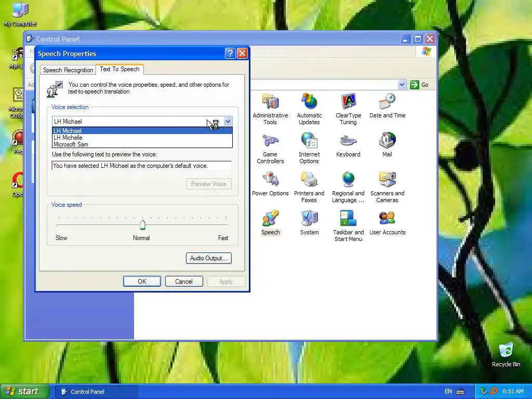
Task: Maximize the Control Panel window
Action: tap(418, 38)
